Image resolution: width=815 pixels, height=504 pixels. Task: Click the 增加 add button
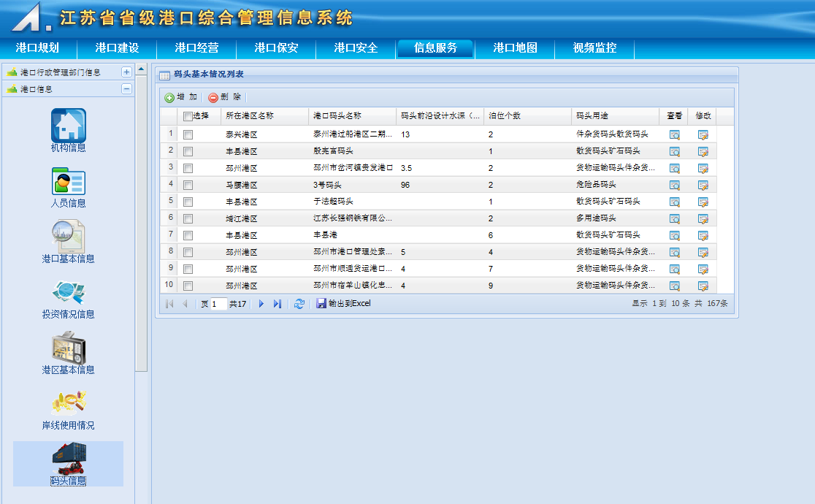pyautogui.click(x=181, y=97)
